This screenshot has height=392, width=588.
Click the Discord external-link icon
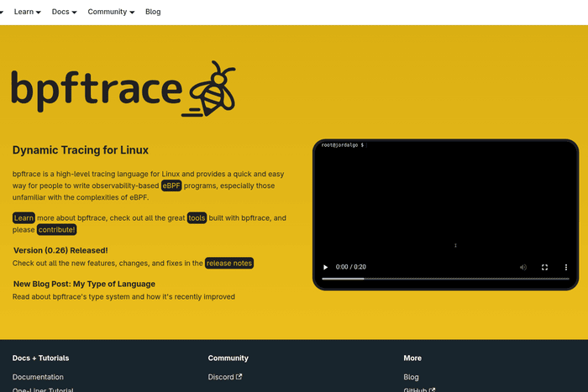(x=239, y=377)
